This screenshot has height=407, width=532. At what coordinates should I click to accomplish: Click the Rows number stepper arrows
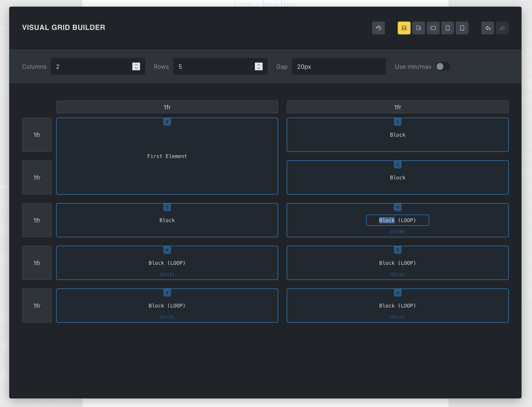259,66
